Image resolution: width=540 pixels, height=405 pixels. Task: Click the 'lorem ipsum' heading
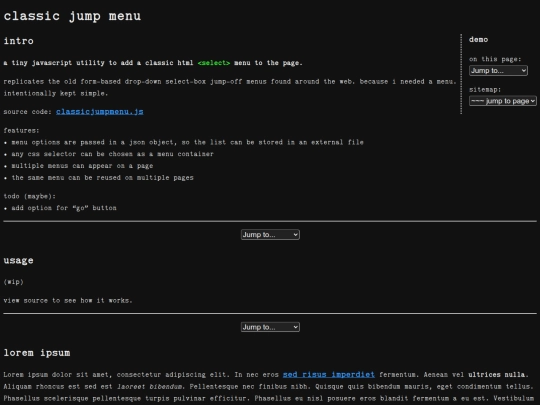point(37,353)
